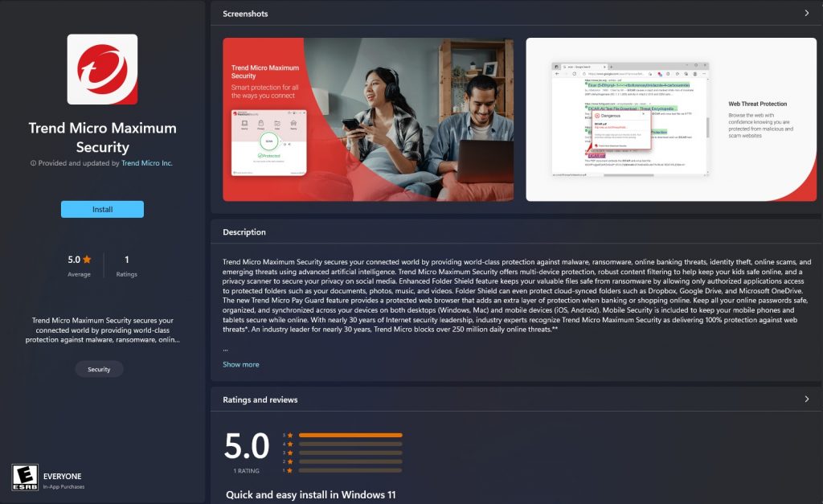Image resolution: width=823 pixels, height=504 pixels.
Task: Click the '1 Ratings' count in left panel
Action: 126,265
